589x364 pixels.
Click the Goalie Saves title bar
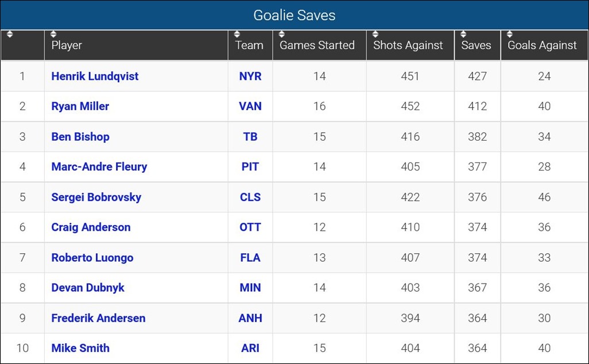point(294,16)
